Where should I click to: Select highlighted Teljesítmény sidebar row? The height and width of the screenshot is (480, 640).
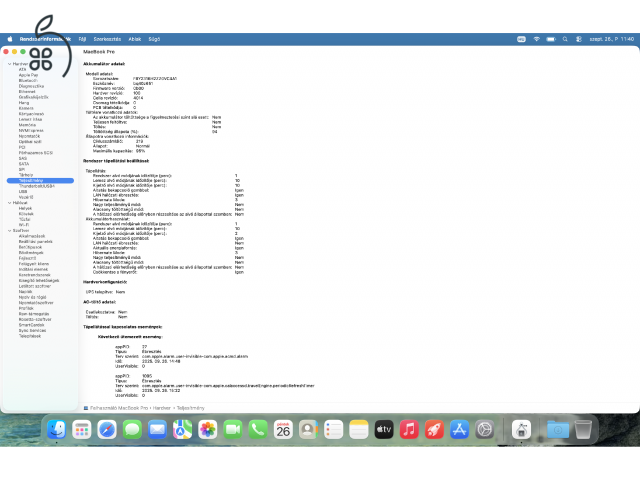40,180
